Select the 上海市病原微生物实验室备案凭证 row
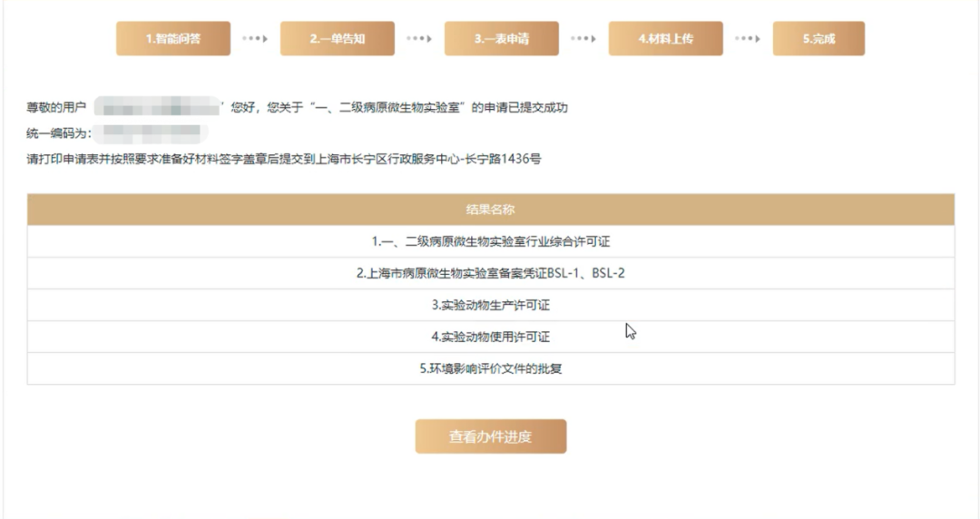This screenshot has height=519, width=980. click(x=490, y=273)
